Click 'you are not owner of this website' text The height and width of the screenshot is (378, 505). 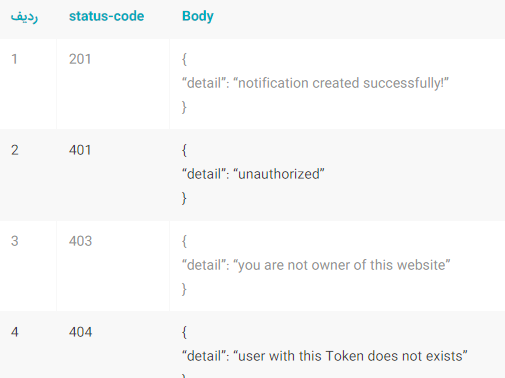[342, 265]
